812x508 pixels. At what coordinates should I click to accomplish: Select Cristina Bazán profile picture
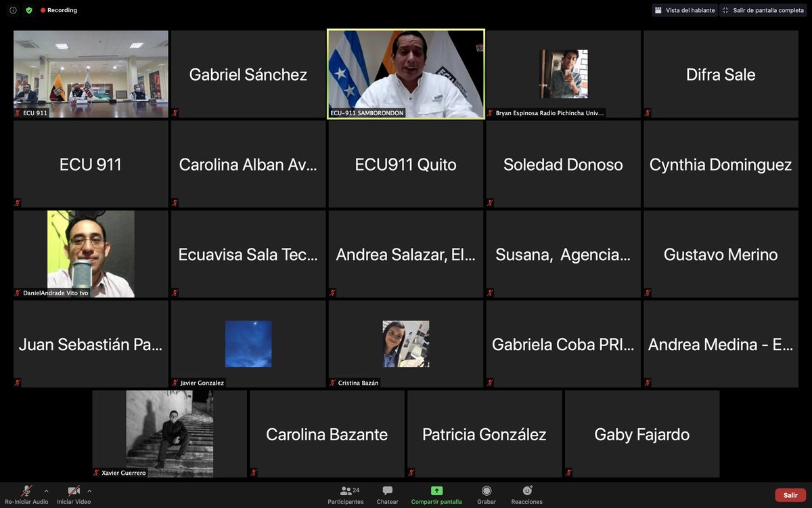pyautogui.click(x=406, y=344)
